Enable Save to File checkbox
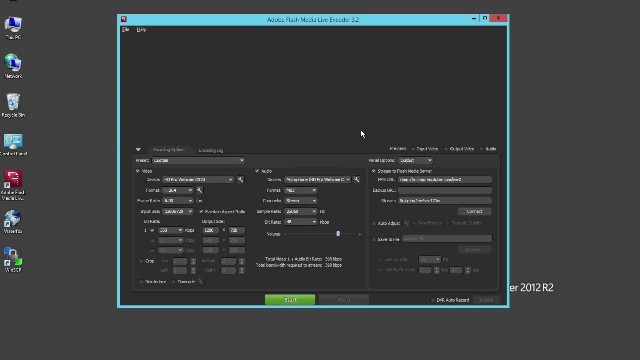 [374, 240]
